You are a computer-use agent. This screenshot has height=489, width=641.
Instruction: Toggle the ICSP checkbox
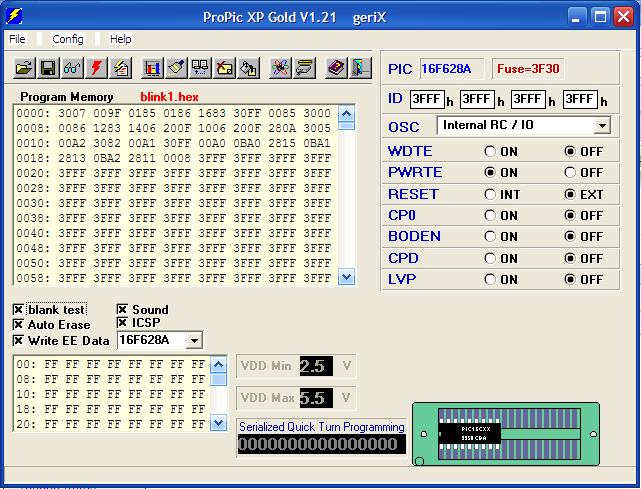[122, 323]
